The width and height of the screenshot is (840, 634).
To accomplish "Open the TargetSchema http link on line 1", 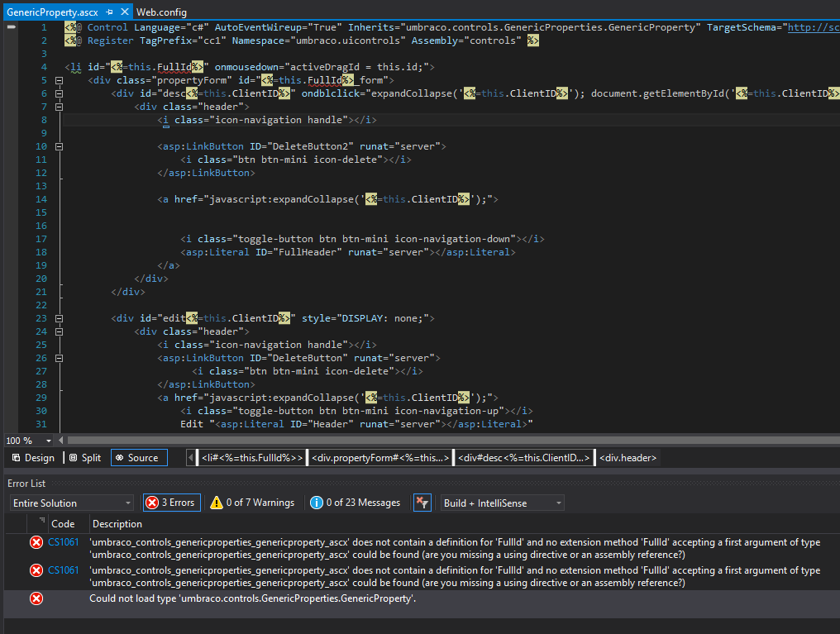I will (x=814, y=27).
